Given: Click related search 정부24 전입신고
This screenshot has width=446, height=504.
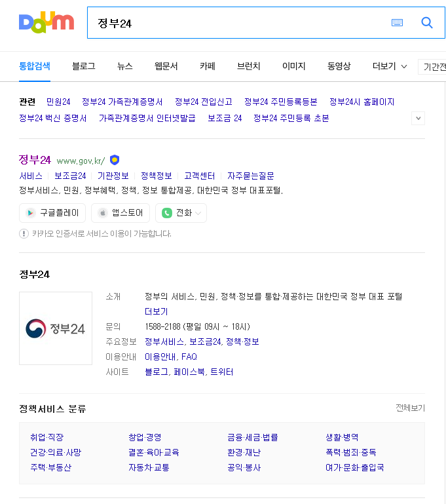Looking at the screenshot, I should [x=203, y=102].
